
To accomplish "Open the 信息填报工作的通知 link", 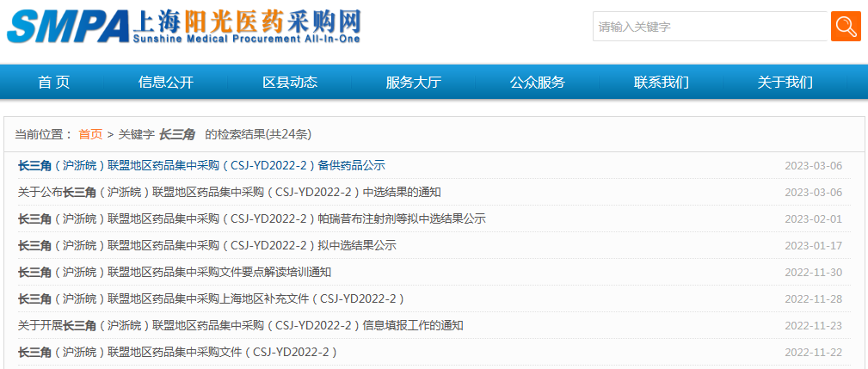I will point(240,325).
